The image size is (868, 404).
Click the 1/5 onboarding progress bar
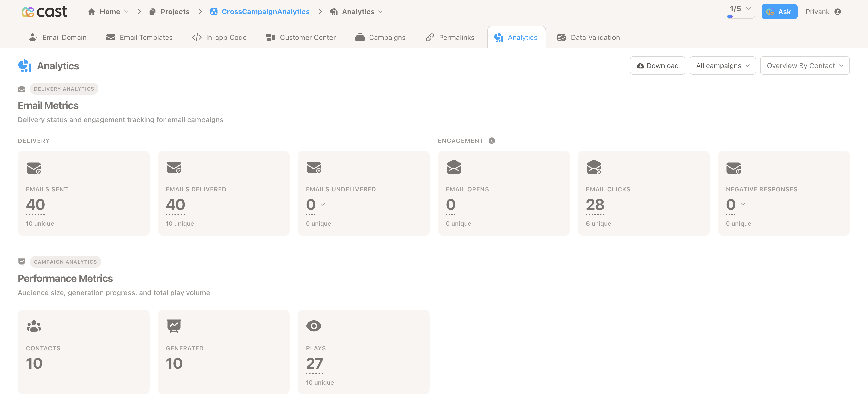[741, 16]
